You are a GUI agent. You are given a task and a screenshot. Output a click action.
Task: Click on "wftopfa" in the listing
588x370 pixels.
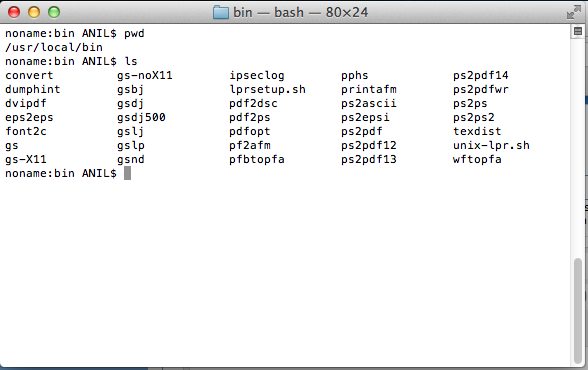[477, 159]
